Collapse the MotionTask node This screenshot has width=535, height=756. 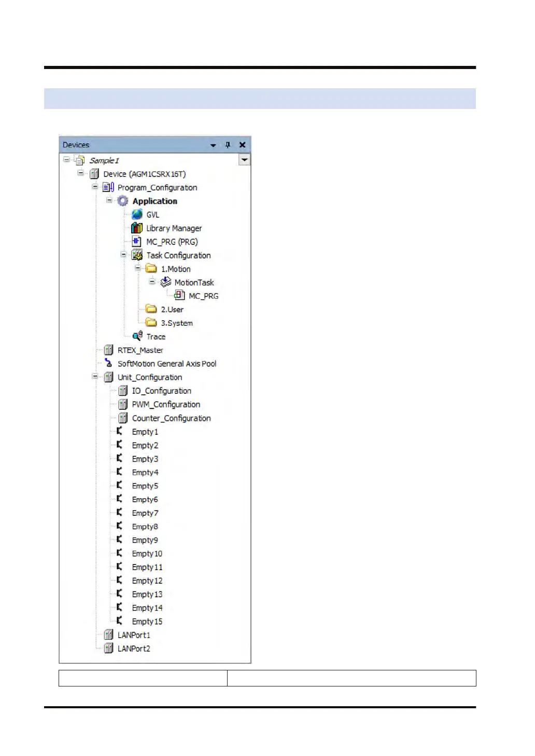point(152,281)
